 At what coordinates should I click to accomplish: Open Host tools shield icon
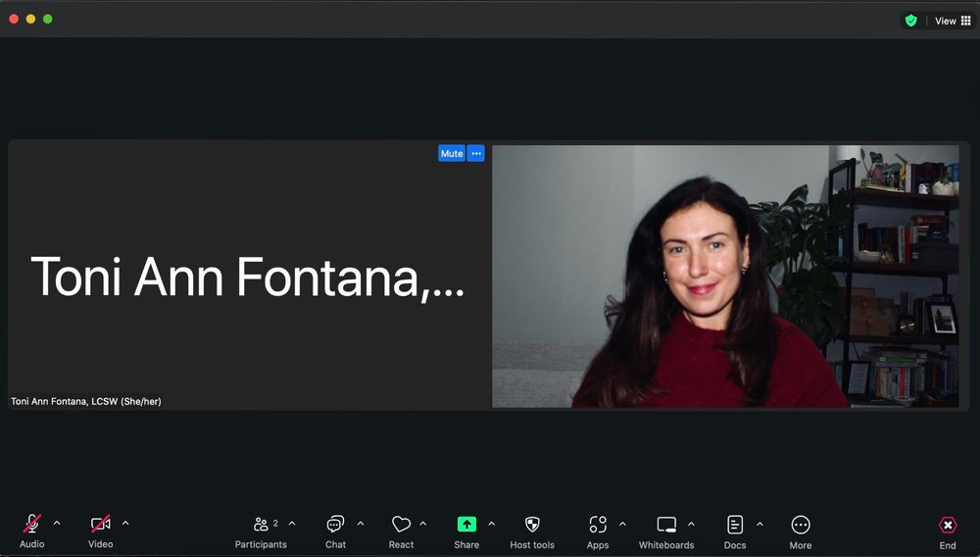pyautogui.click(x=532, y=524)
